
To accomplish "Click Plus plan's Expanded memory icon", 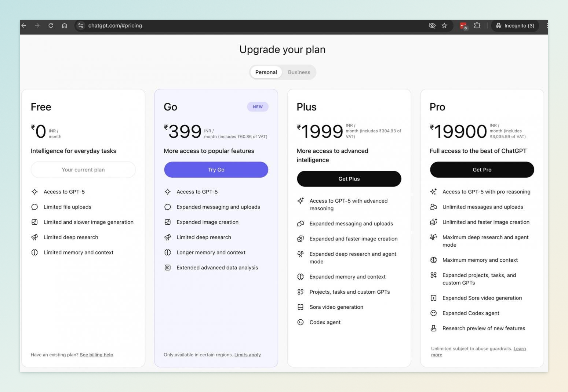I will pyautogui.click(x=301, y=277).
